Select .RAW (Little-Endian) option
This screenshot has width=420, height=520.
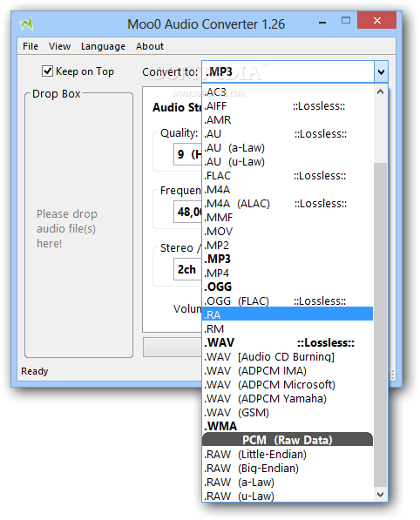coord(288,454)
